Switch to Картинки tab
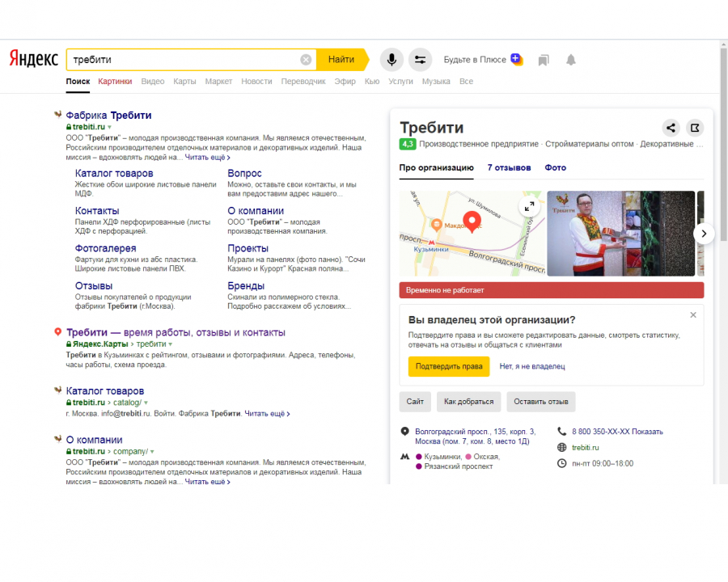The width and height of the screenshot is (728, 582). [x=115, y=81]
